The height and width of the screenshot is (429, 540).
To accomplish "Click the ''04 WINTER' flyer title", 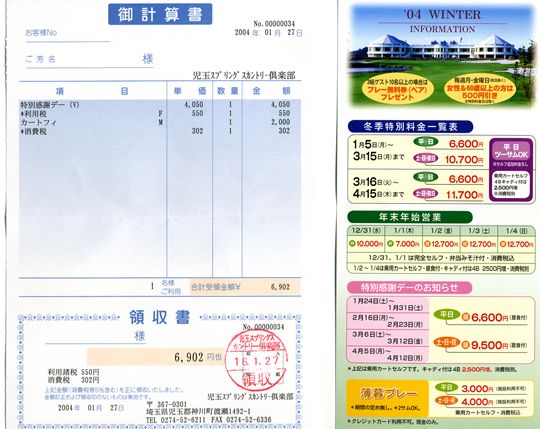I will tap(443, 15).
